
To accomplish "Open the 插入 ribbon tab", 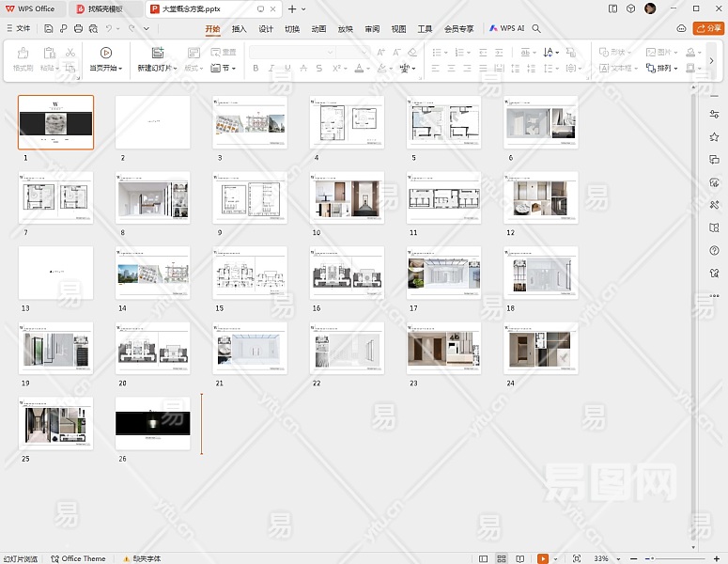I will click(x=240, y=29).
